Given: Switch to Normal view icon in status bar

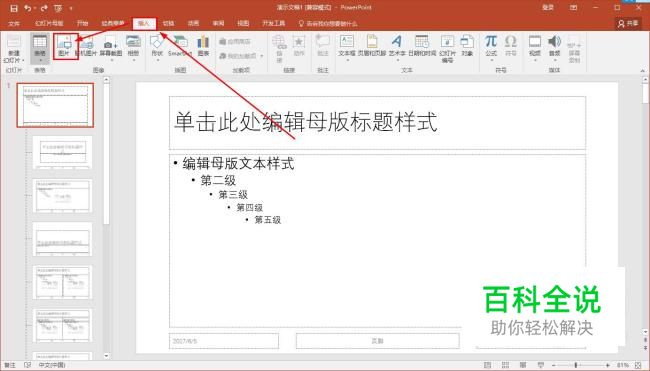Looking at the screenshot, I should [488, 365].
